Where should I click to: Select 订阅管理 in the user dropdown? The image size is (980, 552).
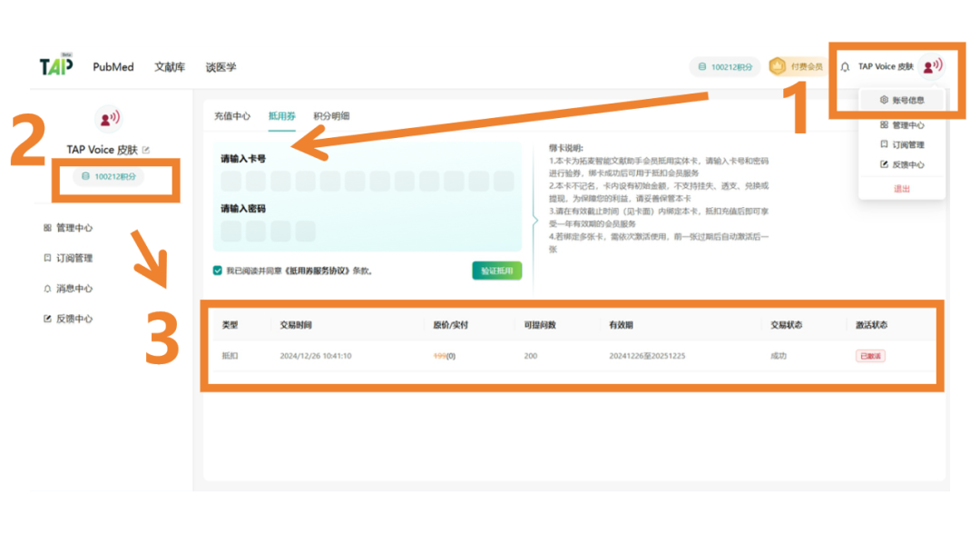(902, 144)
